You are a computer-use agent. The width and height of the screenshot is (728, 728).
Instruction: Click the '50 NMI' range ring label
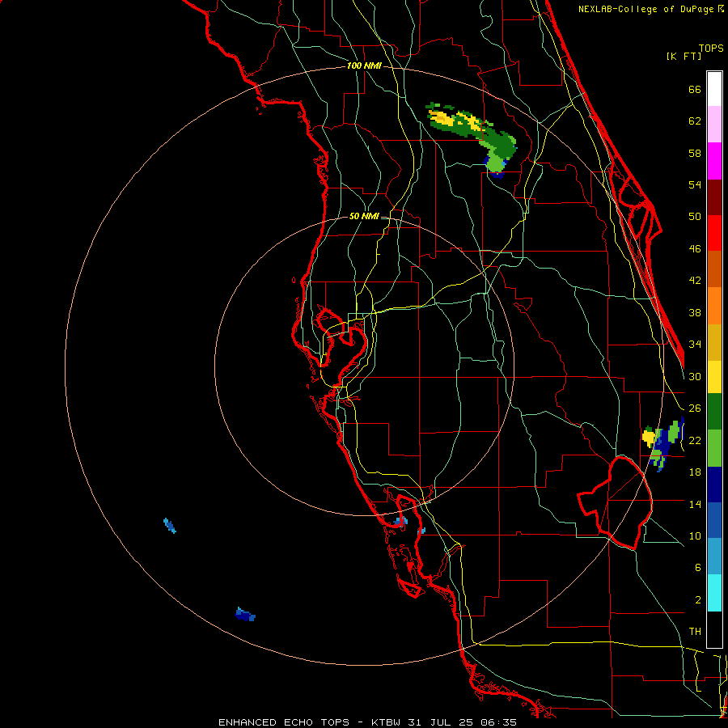click(x=364, y=216)
